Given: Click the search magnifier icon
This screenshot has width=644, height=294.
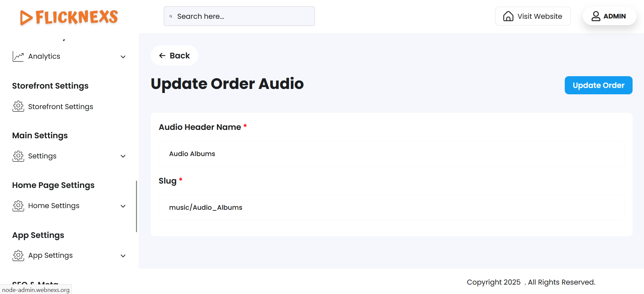Looking at the screenshot, I should tap(171, 16).
